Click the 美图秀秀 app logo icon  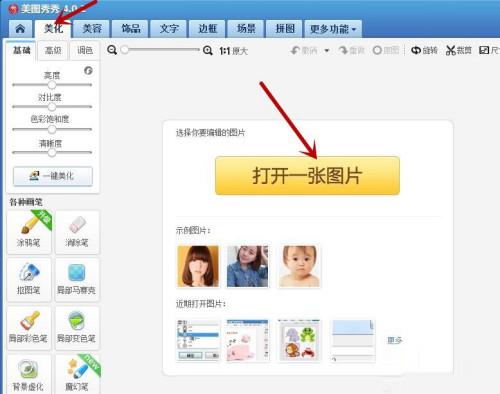[13, 9]
